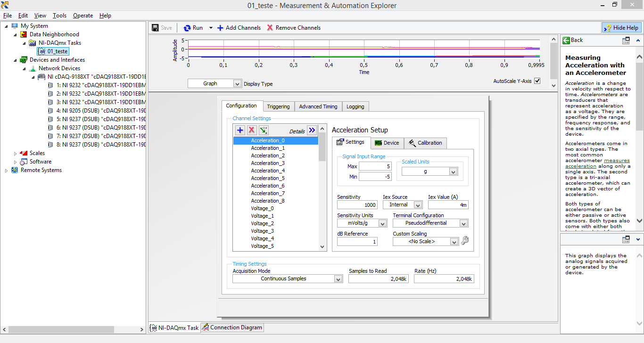This screenshot has width=644, height=343.
Task: Open the Edit menu
Action: (23, 16)
